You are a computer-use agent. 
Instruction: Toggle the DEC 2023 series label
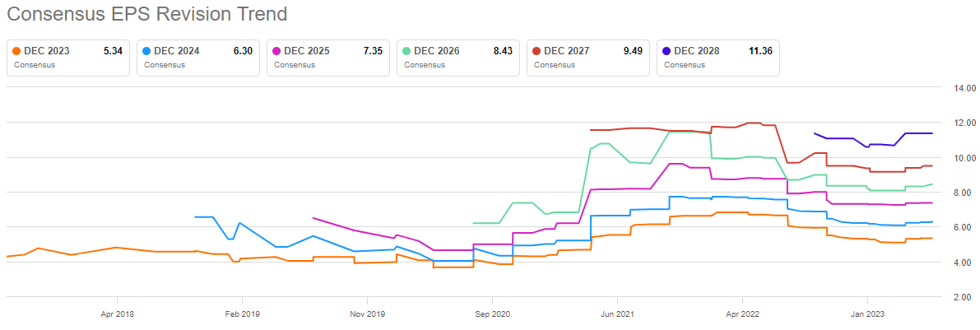tap(47, 51)
